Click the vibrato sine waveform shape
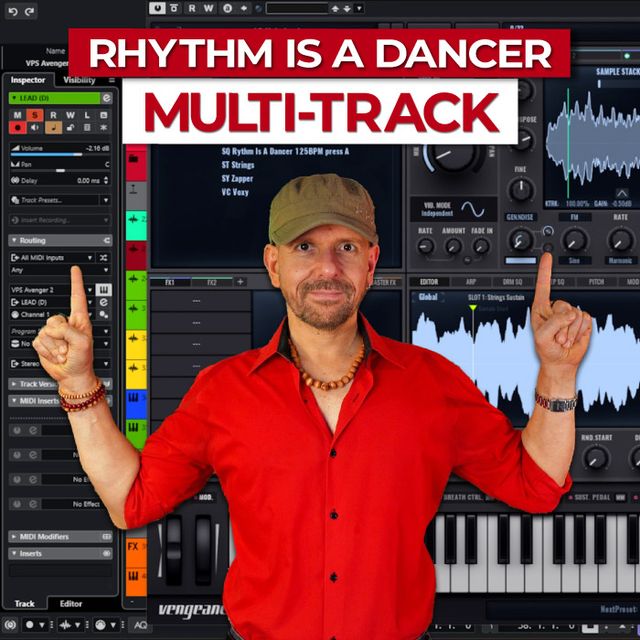640x640 pixels. click(472, 209)
